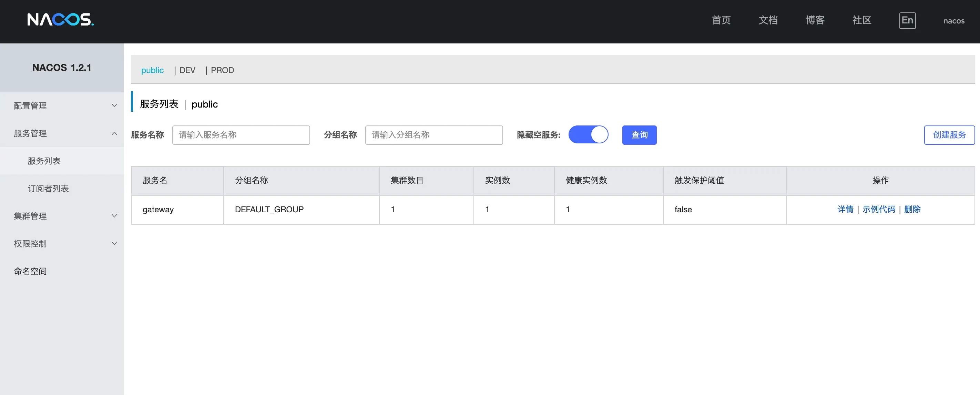Switch language with the En button
The image size is (980, 395).
[907, 20]
